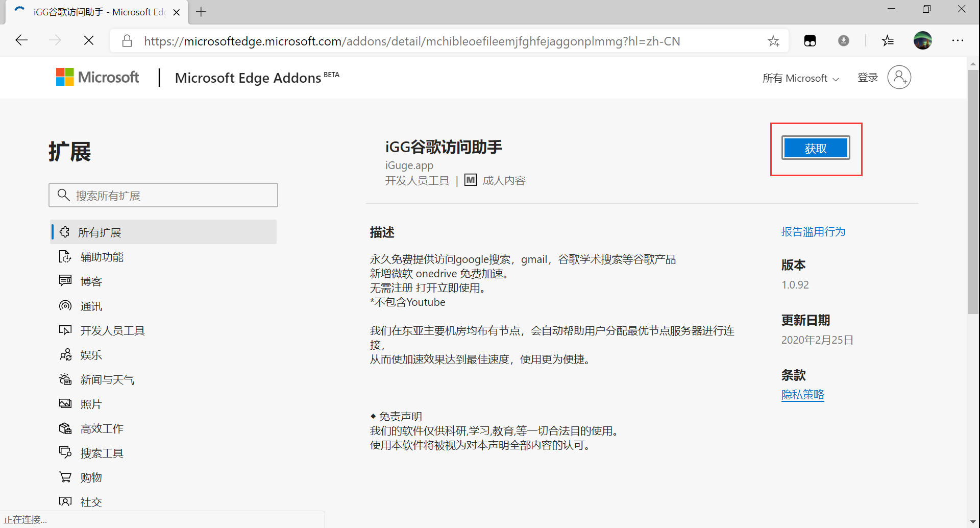Click the address bar URL

click(x=412, y=41)
